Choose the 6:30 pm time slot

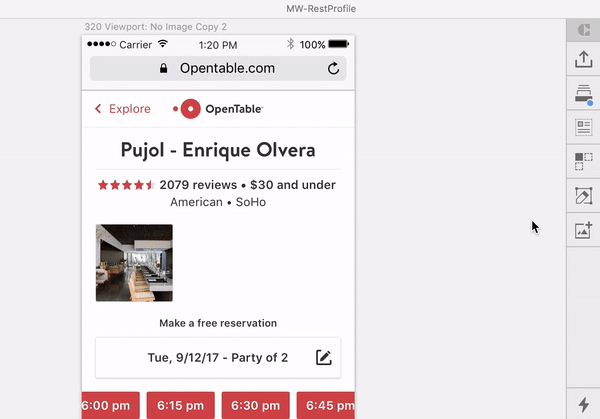click(255, 405)
